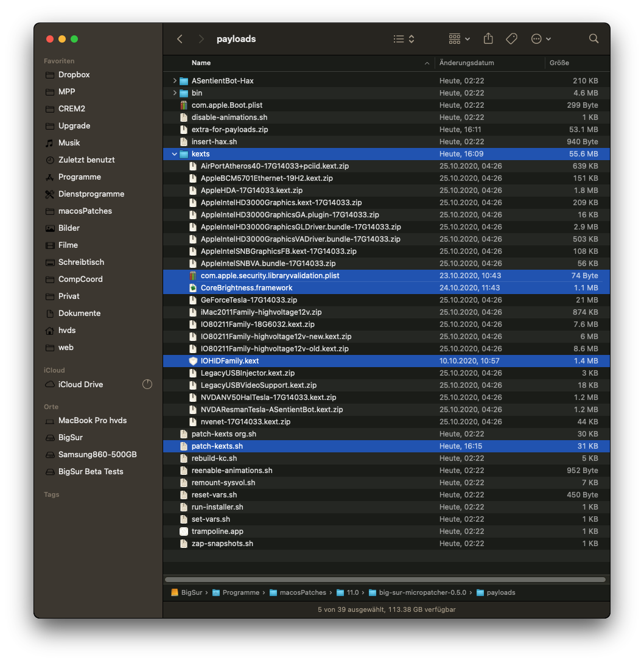Open the list view options control
The height and width of the screenshot is (663, 644).
click(x=404, y=39)
